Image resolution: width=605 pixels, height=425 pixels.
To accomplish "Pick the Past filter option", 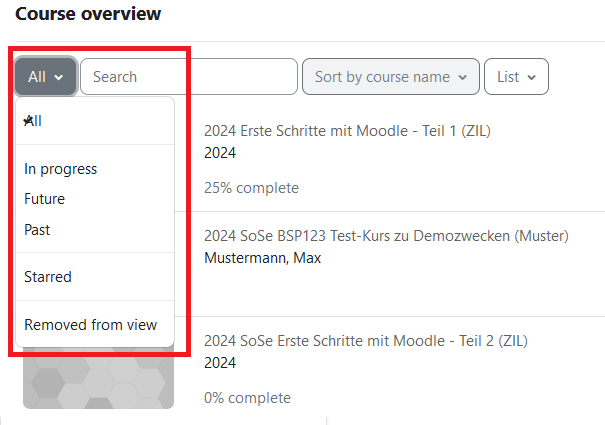I will click(38, 229).
